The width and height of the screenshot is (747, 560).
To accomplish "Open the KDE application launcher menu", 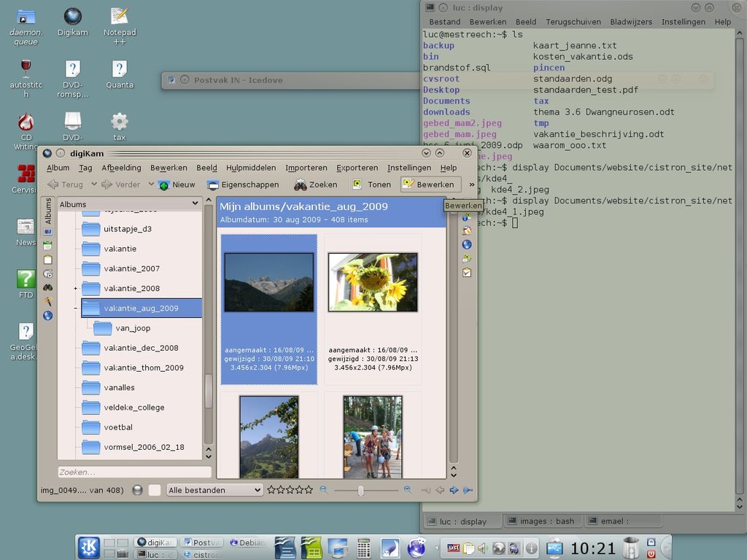I will coord(88,548).
